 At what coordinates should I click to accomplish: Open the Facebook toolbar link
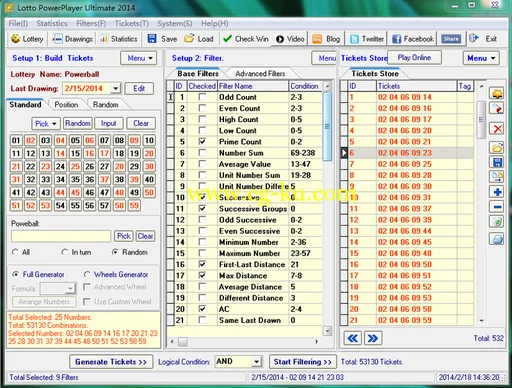413,39
